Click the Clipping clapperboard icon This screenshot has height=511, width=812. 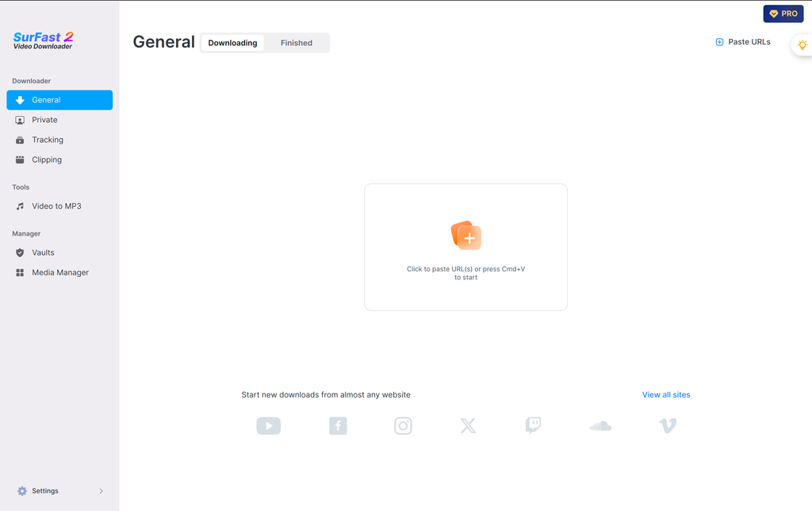[x=20, y=159]
